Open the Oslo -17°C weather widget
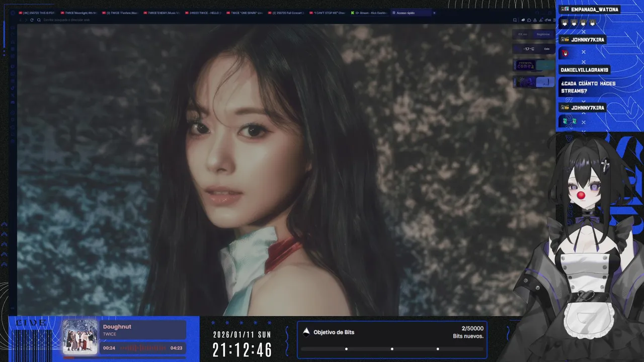Viewport: 644px width, 362px height. (534, 49)
